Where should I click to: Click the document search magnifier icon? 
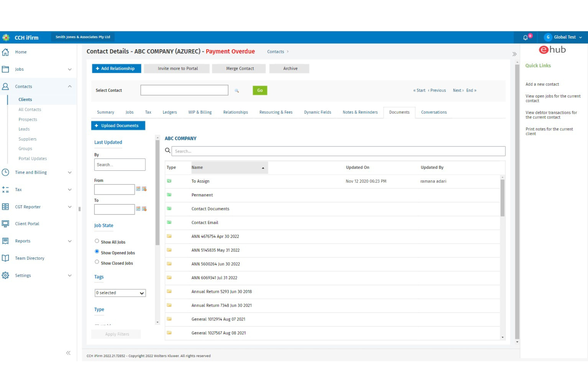pyautogui.click(x=168, y=151)
